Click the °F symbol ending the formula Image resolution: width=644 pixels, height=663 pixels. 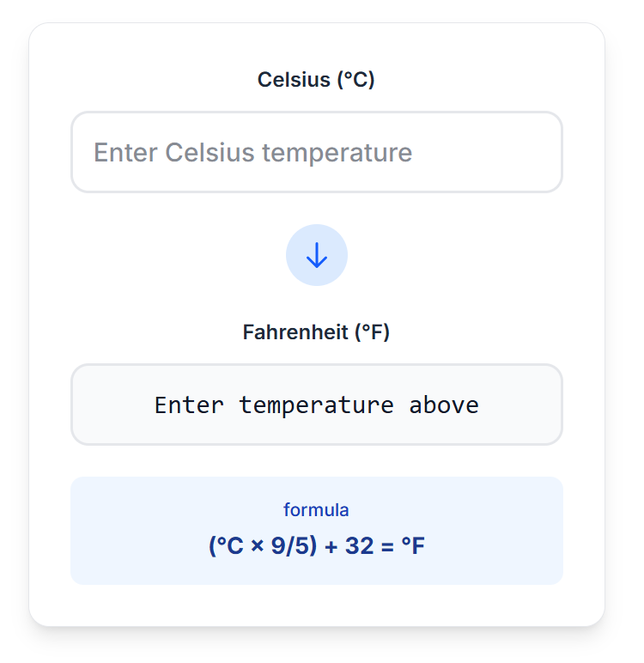[x=413, y=545]
